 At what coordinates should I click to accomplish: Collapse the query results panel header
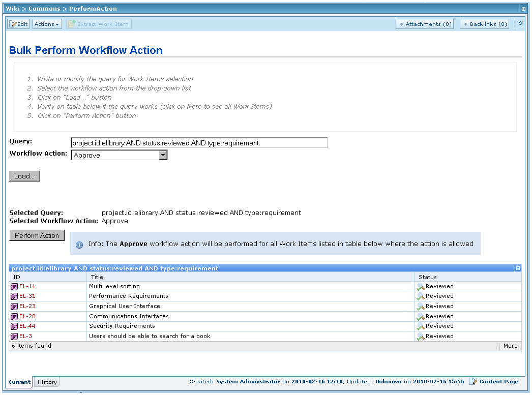[517, 268]
